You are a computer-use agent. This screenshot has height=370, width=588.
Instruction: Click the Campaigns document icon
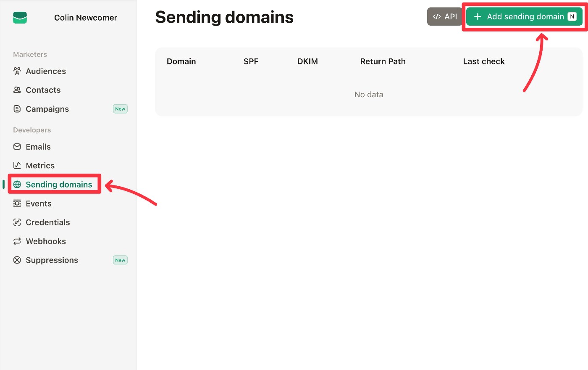(17, 109)
